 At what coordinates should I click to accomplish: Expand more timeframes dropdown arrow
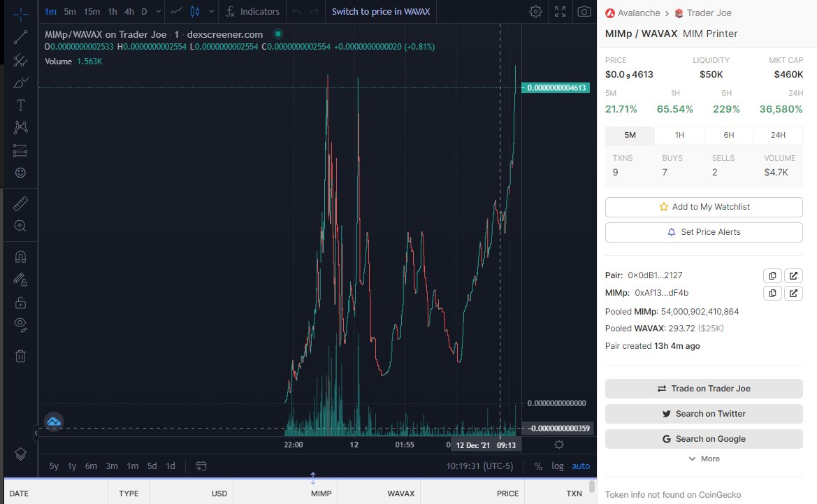click(x=158, y=11)
